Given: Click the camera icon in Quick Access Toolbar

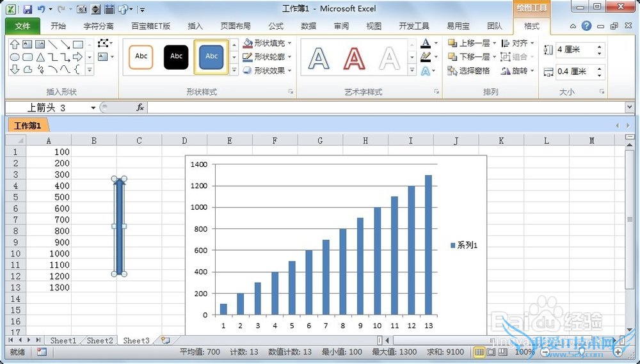Looking at the screenshot, I should (x=82, y=9).
